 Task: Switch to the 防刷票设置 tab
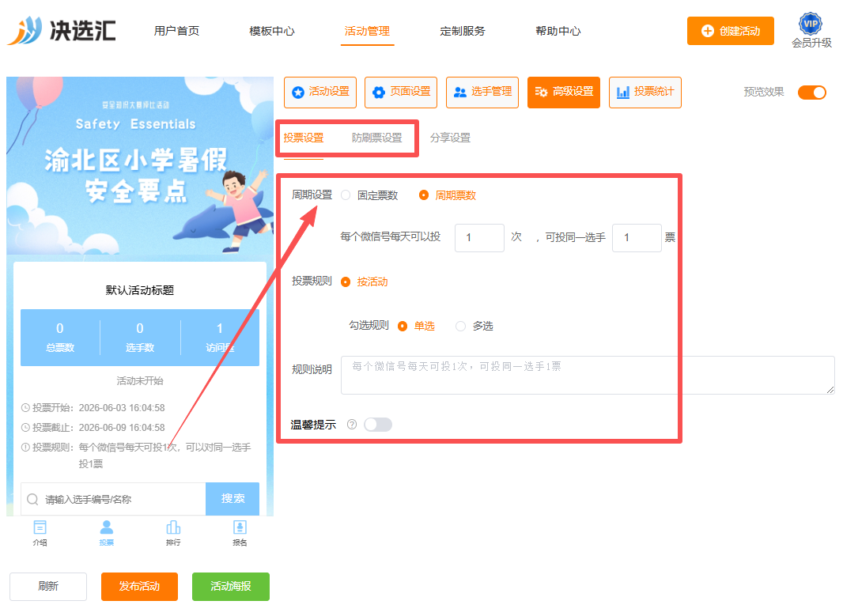point(377,138)
